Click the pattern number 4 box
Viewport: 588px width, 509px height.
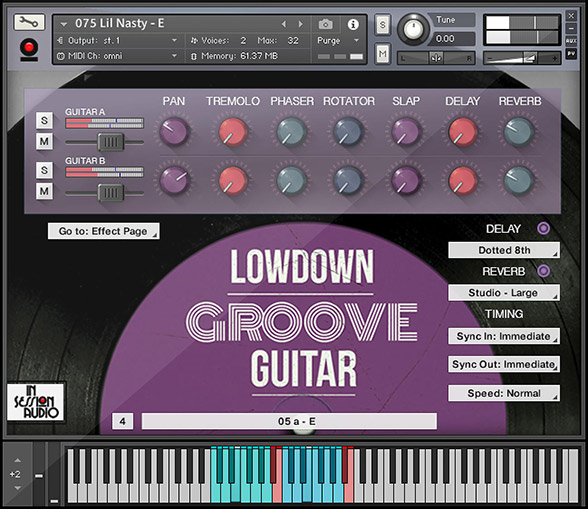[123, 422]
